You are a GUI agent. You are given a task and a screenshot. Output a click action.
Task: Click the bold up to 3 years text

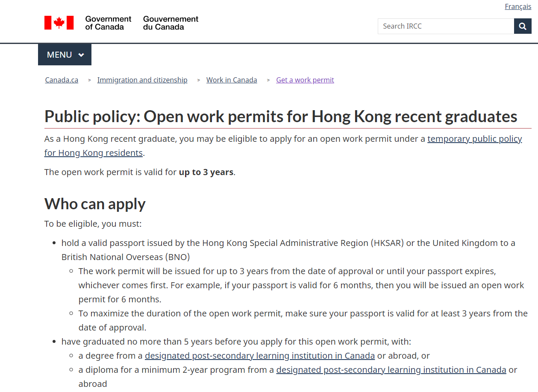pyautogui.click(x=206, y=172)
